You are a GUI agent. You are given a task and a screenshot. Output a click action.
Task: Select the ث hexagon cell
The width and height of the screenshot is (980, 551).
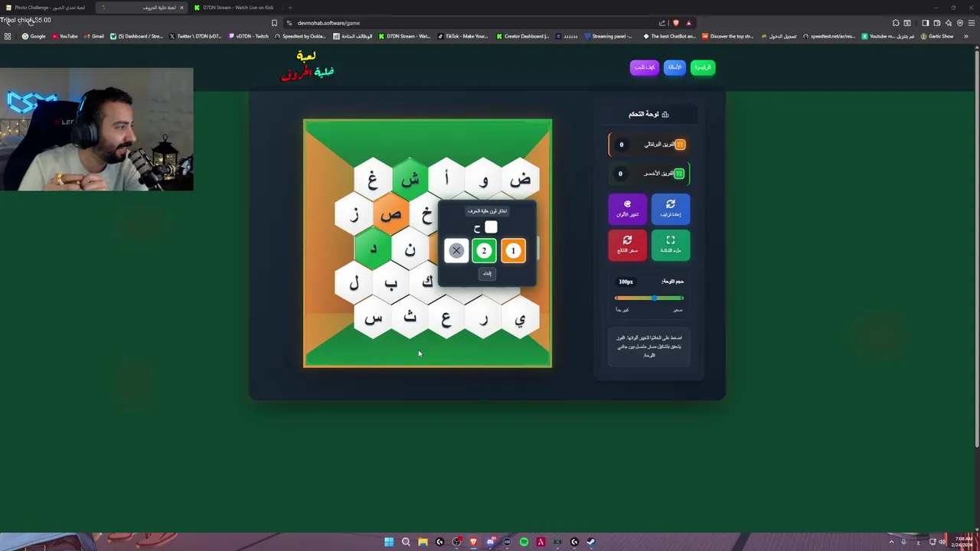[410, 318]
